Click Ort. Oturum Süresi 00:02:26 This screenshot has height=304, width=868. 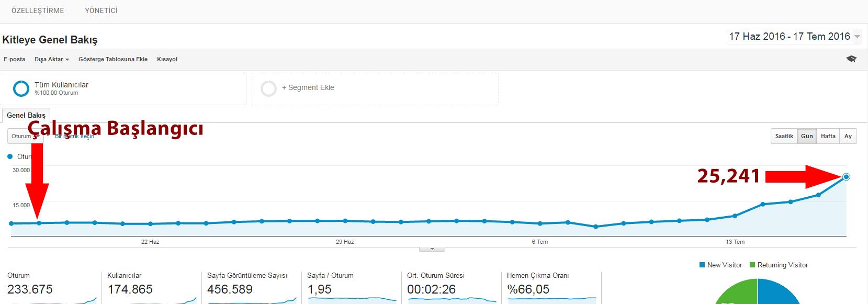coord(452,287)
